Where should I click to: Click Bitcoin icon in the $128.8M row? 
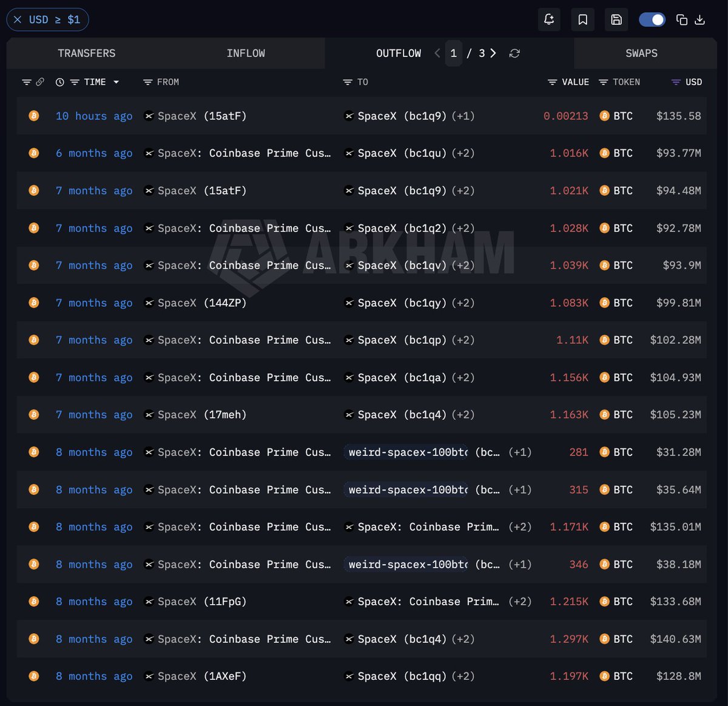(x=34, y=676)
